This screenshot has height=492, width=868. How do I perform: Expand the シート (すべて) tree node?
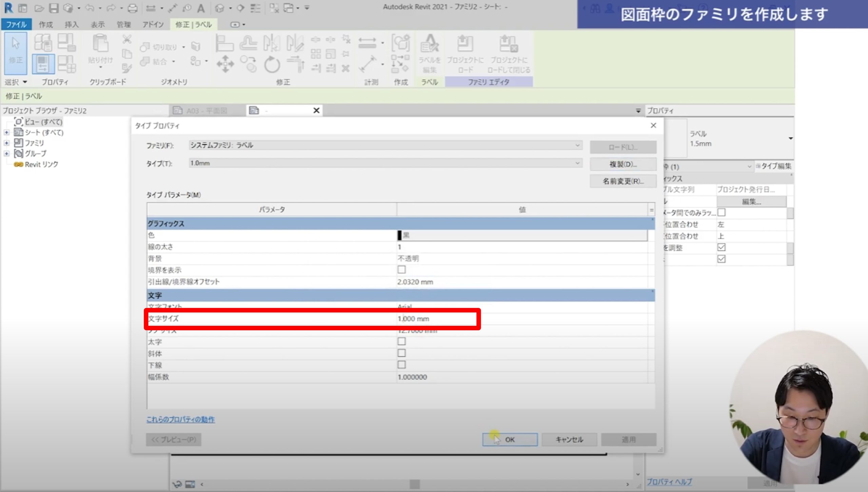tap(6, 132)
